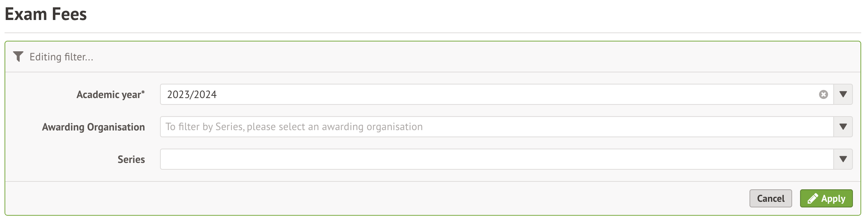Click the Series label

coord(131,160)
